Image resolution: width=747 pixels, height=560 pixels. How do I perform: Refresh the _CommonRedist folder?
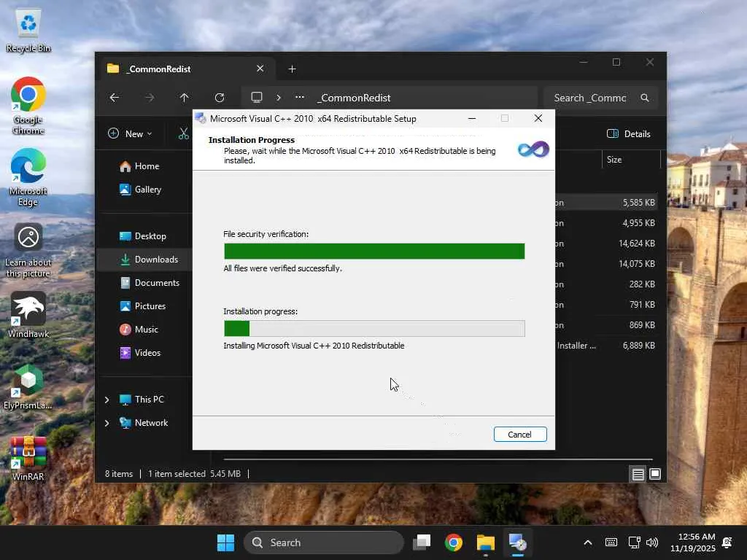click(220, 98)
